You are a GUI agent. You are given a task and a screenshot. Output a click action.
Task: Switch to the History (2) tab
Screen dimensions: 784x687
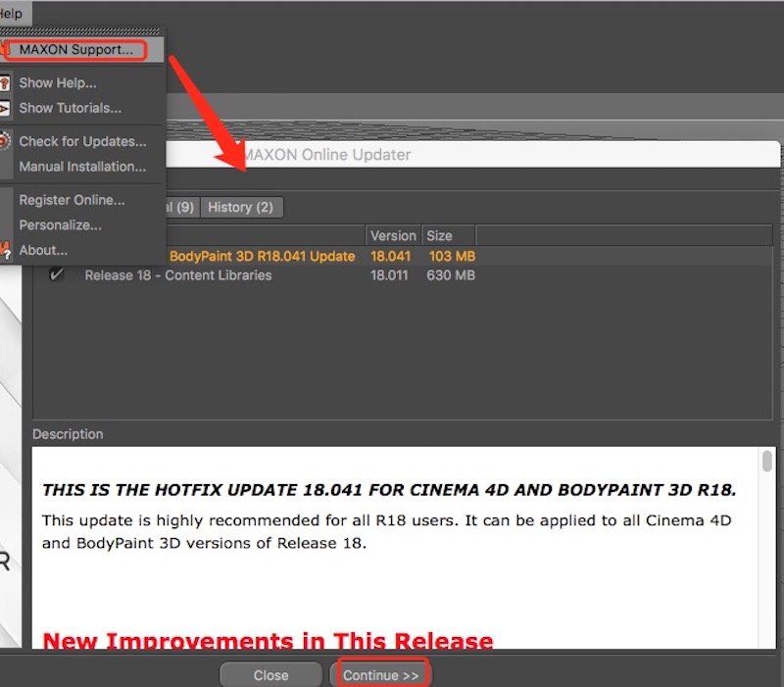(x=241, y=207)
